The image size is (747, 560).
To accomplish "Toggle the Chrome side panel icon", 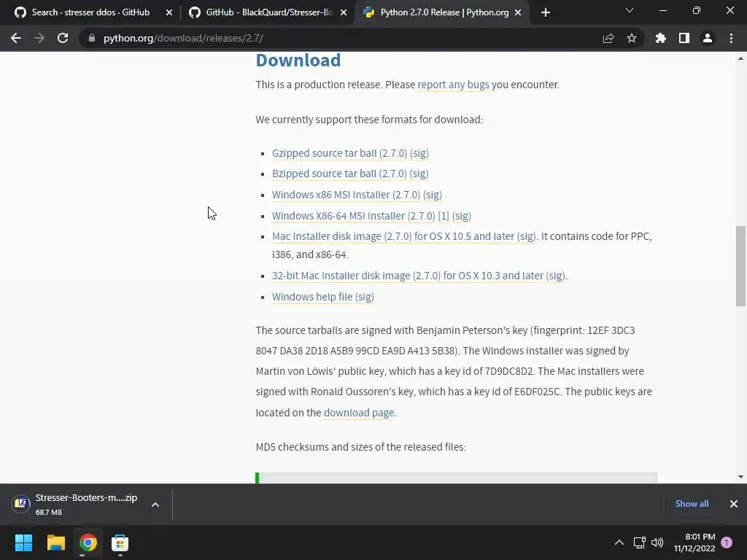I will [x=684, y=38].
